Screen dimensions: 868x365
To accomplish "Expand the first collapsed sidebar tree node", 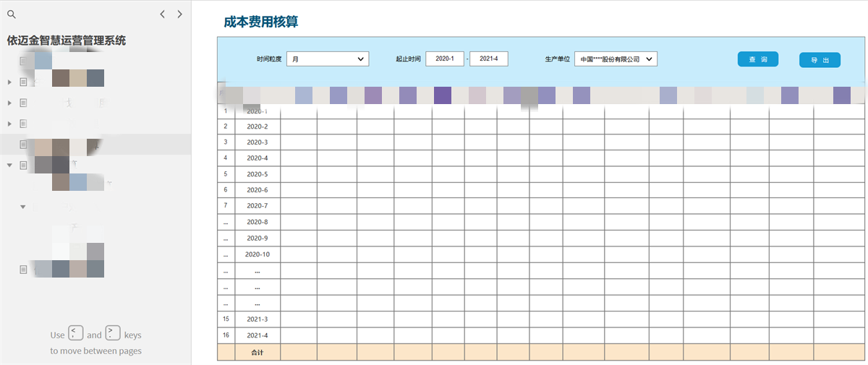I will (9, 82).
